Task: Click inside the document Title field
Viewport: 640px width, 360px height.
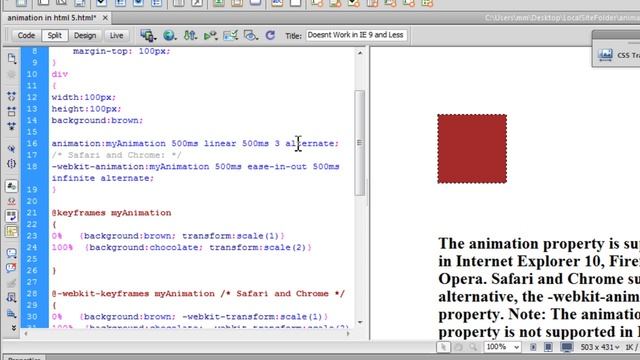Action: click(x=356, y=35)
